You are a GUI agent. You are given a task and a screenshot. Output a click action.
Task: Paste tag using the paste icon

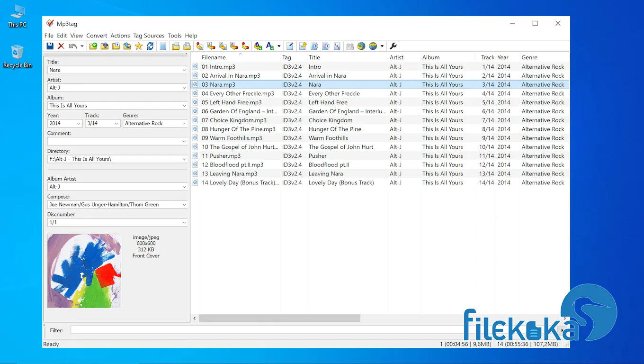coord(187,46)
